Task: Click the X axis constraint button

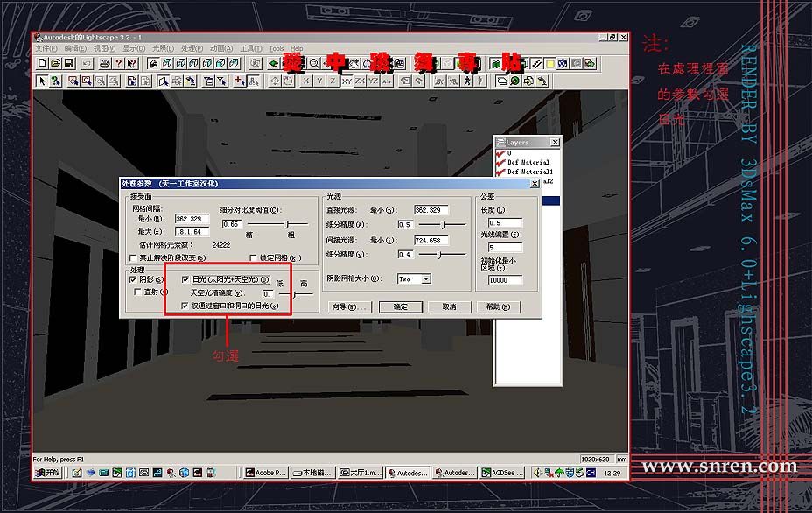Action: point(306,81)
